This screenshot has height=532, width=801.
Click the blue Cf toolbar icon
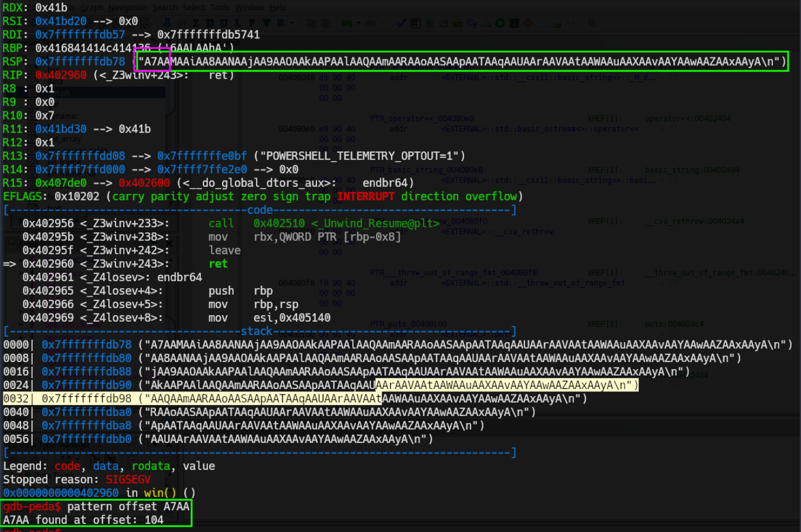click(472, 23)
